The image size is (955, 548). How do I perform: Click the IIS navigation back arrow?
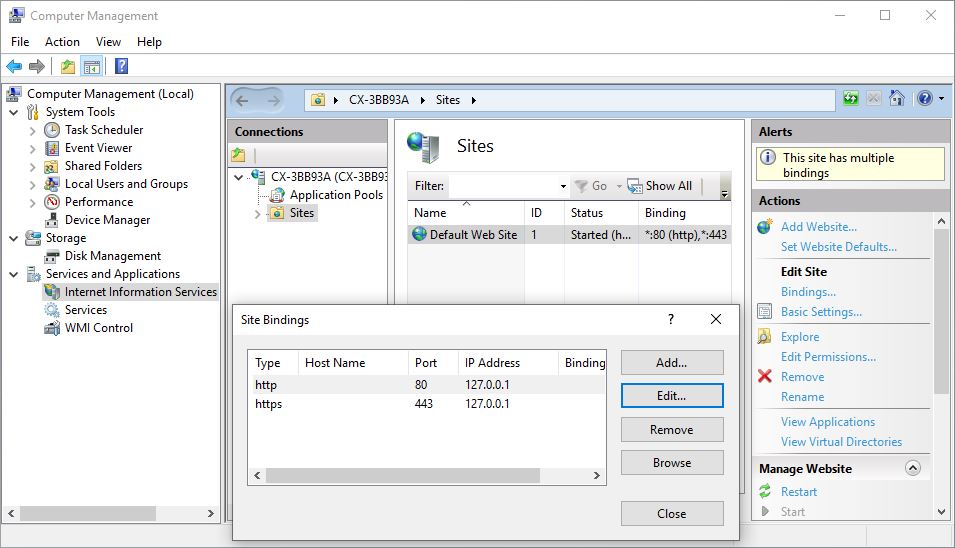coord(242,100)
